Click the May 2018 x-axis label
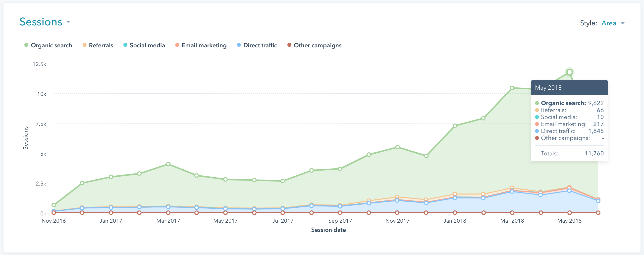Image resolution: width=644 pixels, height=255 pixels. 570,221
